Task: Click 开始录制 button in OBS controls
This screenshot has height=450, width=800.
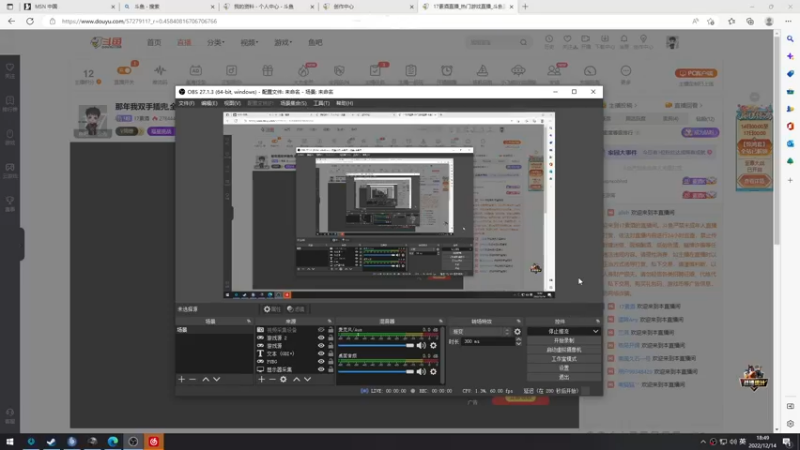Action: 564,340
